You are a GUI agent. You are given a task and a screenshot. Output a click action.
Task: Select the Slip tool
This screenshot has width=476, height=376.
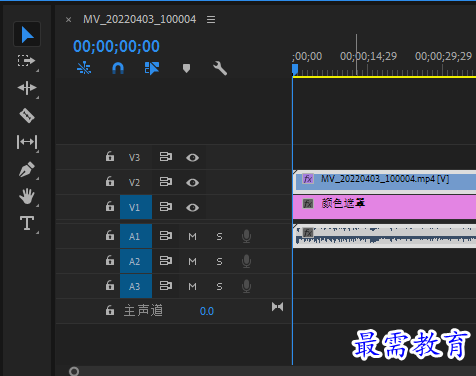pos(27,142)
